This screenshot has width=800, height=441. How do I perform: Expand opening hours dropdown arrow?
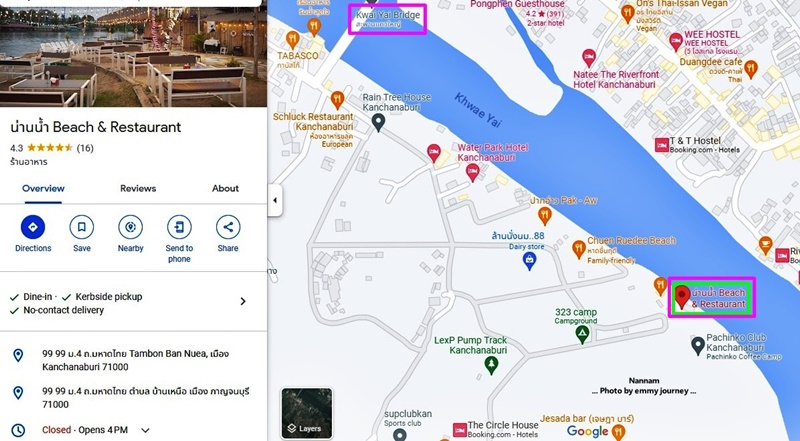point(145,430)
